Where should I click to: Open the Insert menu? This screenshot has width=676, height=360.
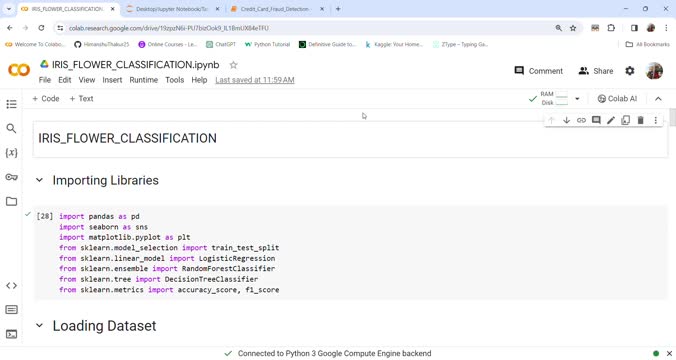point(112,80)
